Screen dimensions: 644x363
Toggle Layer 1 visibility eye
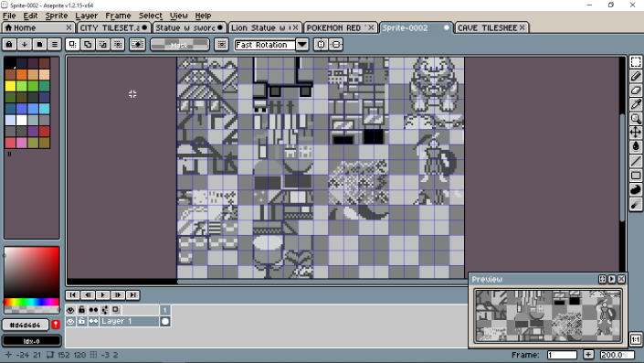pyautogui.click(x=70, y=322)
